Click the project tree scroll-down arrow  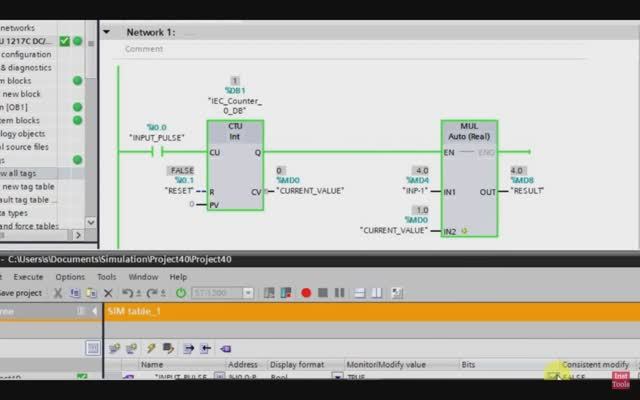[91, 222]
